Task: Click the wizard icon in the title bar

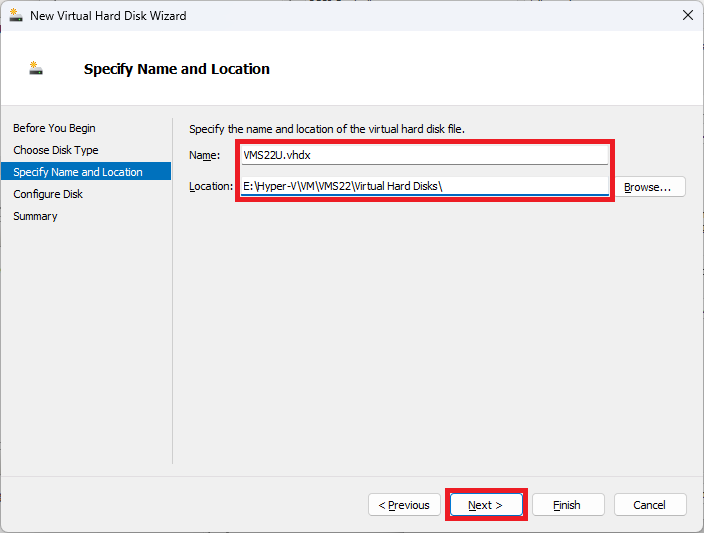Action: point(16,15)
